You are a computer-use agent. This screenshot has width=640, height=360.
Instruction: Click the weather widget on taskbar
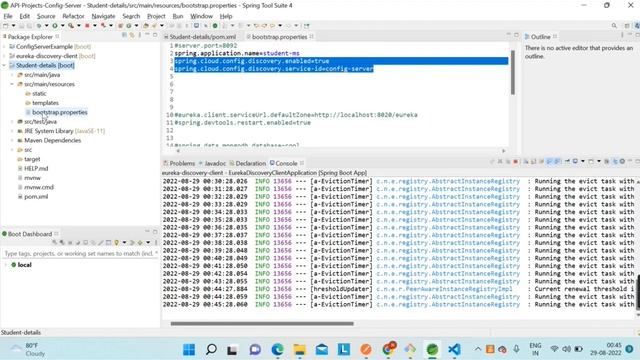coord(28,349)
